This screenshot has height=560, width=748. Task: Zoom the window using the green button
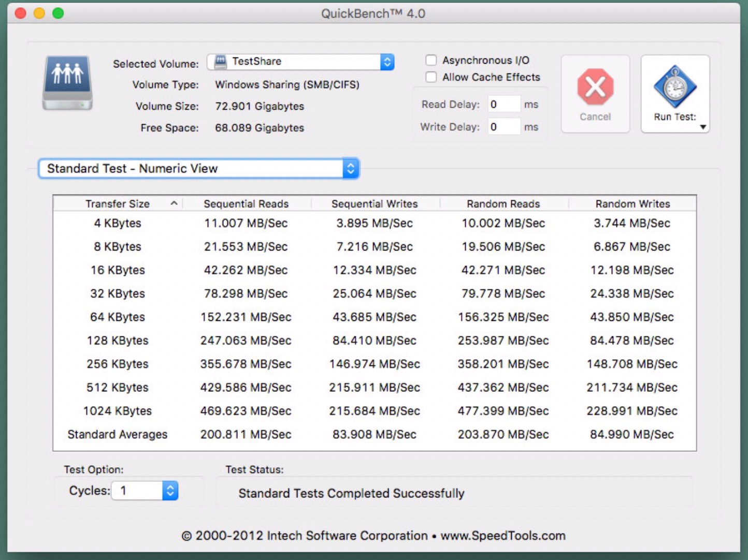click(58, 13)
